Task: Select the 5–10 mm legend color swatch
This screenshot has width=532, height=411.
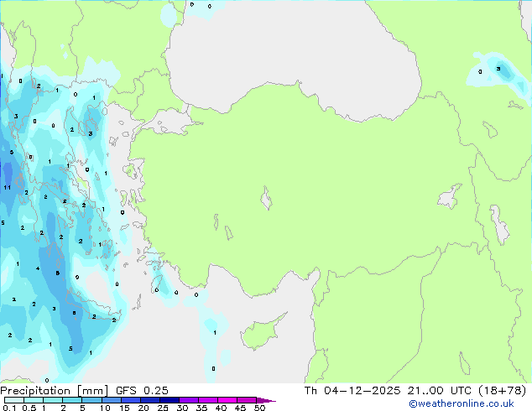Action: click(x=91, y=400)
